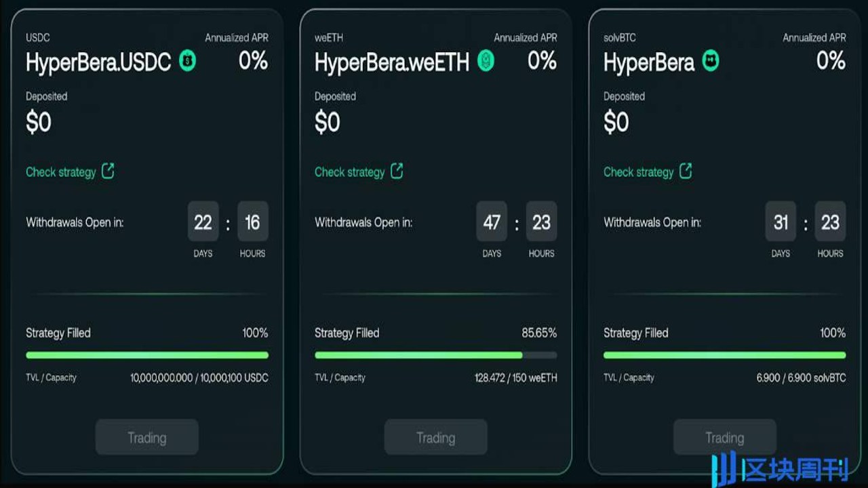Click Withdrawals Open in label on USDC card
The height and width of the screenshot is (488, 868).
[75, 222]
